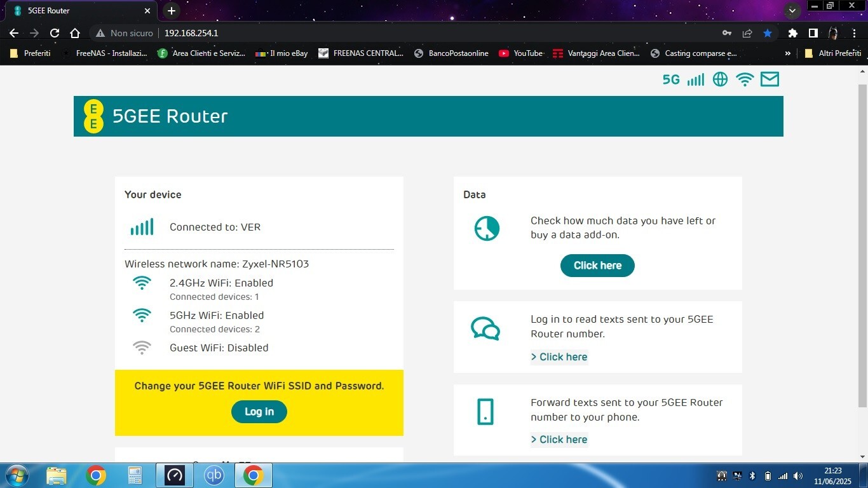Click here to read router texts
The width and height of the screenshot is (868, 488).
coord(559,357)
